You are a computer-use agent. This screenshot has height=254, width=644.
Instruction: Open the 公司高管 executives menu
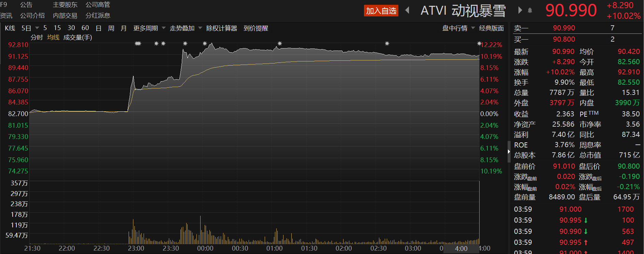tap(98, 5)
